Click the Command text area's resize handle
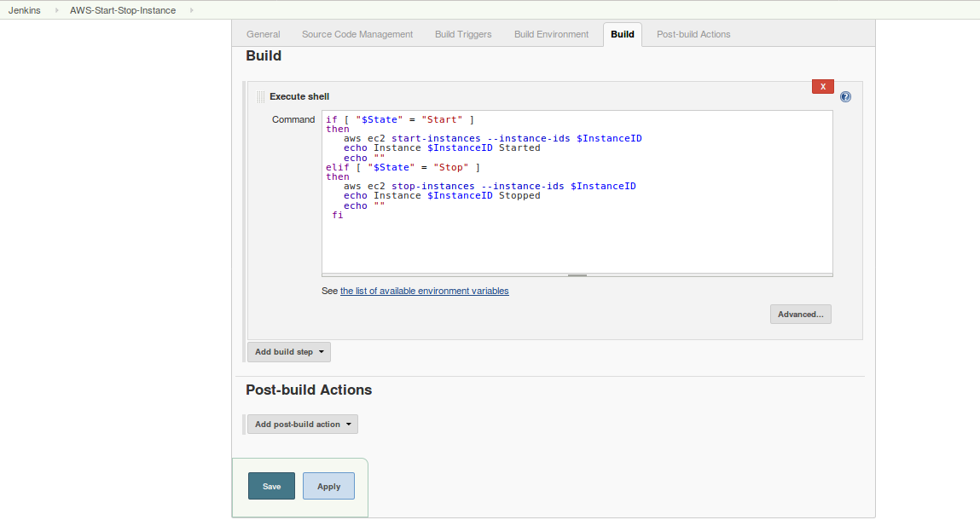 577,275
